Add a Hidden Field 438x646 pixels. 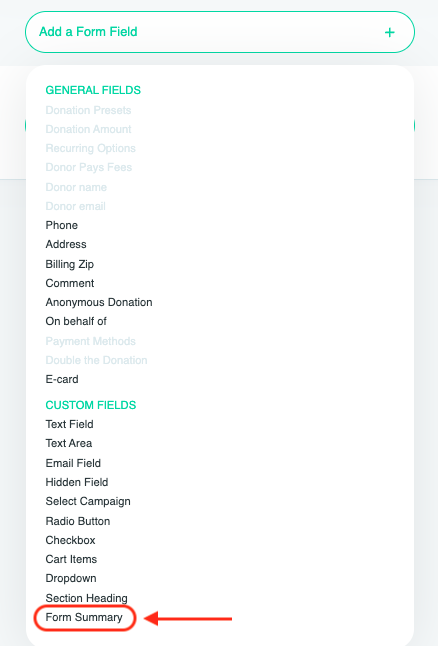click(77, 482)
